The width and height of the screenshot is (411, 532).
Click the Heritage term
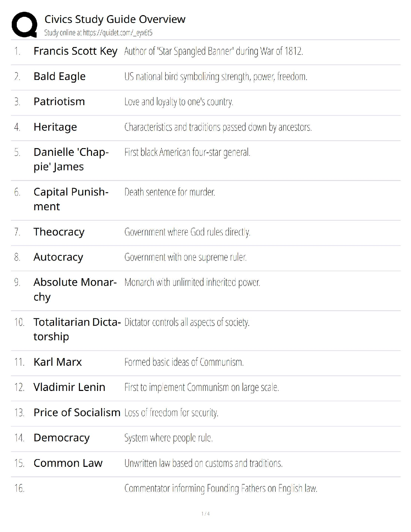[x=55, y=127]
